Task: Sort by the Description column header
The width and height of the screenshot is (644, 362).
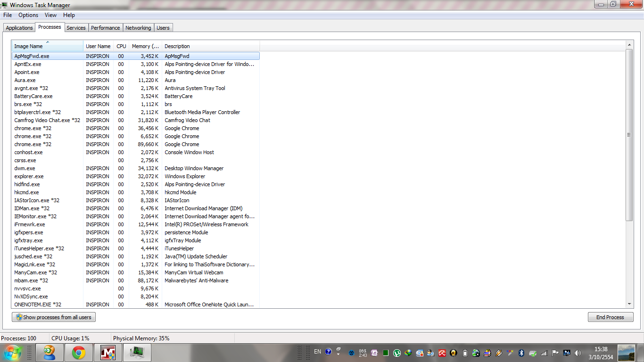Action: coord(211,46)
